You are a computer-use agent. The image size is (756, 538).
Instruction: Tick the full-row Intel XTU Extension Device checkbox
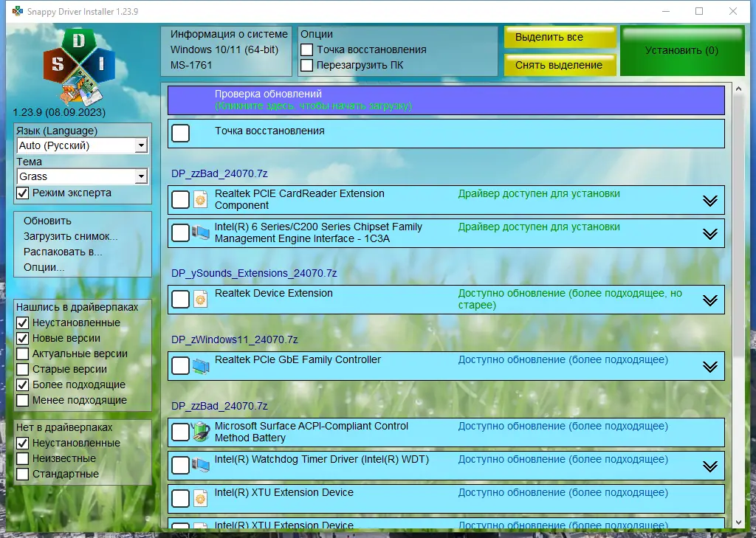pos(181,498)
